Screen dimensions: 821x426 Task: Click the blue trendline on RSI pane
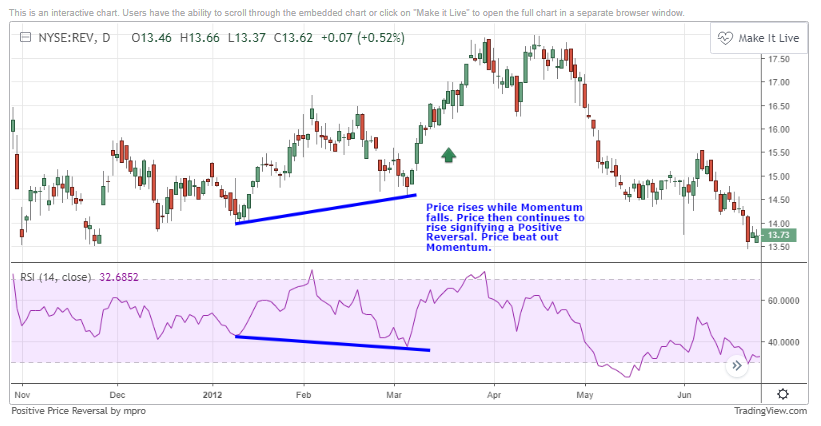[332, 343]
